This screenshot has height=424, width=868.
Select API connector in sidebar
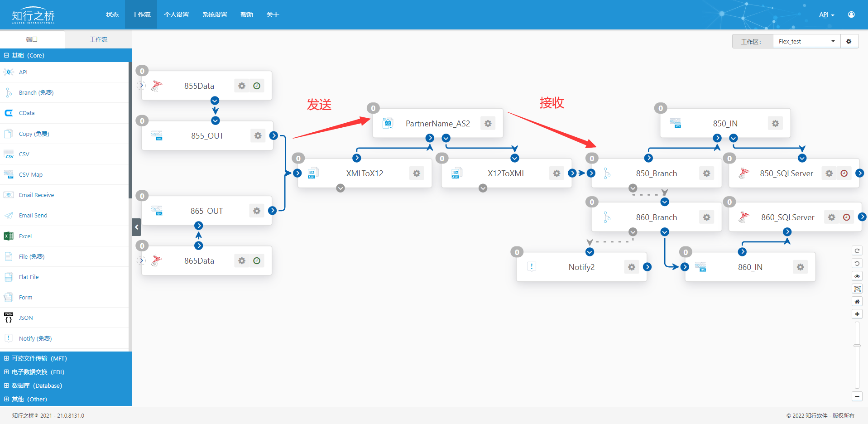64,72
